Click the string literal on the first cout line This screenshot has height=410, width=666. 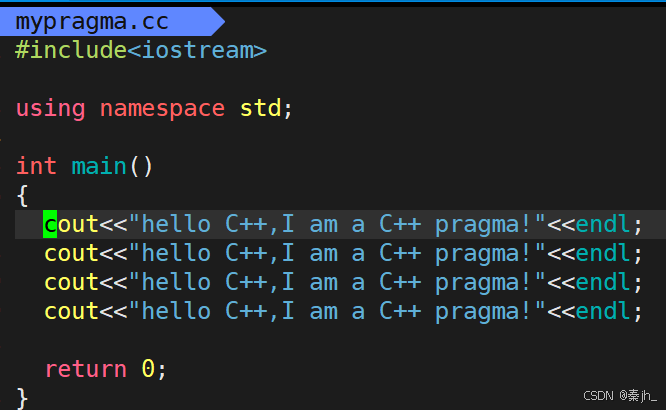(337, 223)
